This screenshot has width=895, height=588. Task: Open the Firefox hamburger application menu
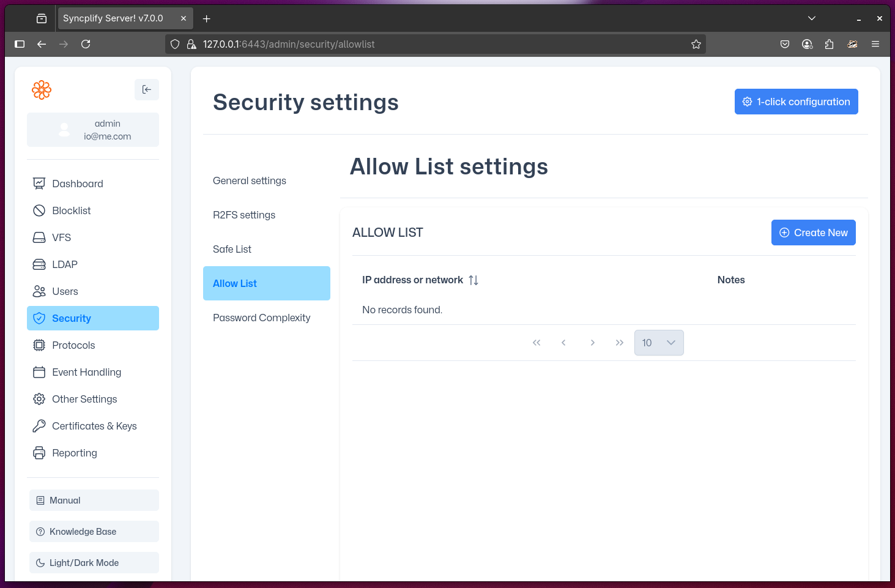click(875, 44)
